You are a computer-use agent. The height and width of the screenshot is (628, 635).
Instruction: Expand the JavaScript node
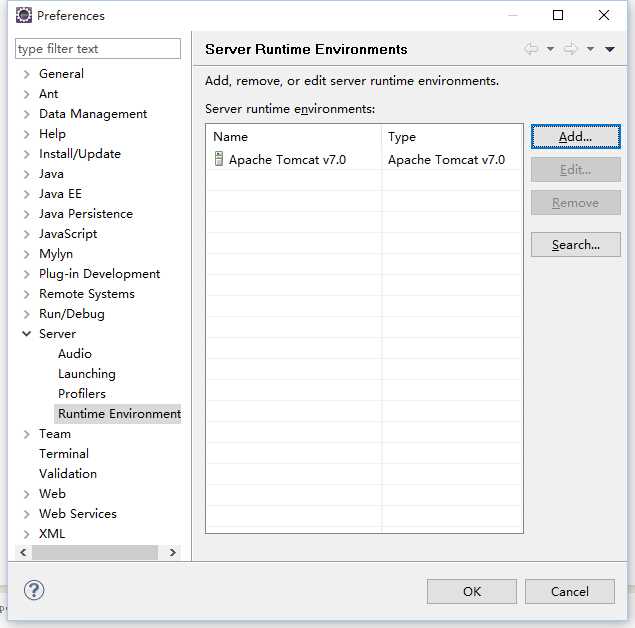27,234
